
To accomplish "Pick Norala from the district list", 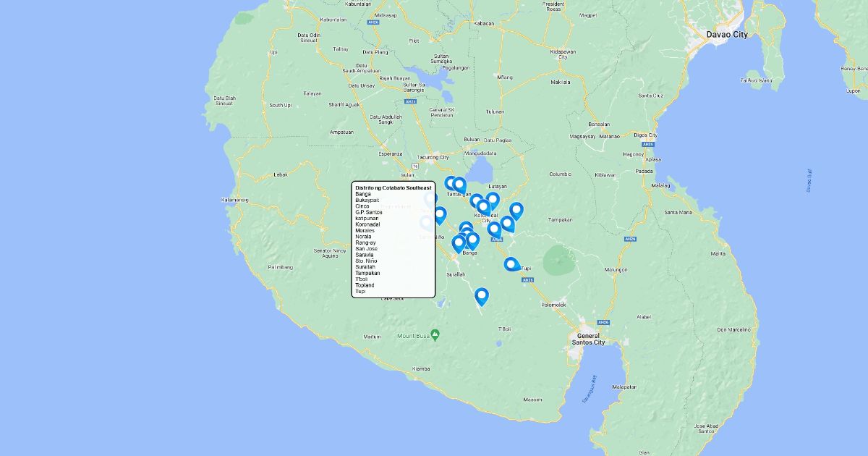I will [x=363, y=237].
